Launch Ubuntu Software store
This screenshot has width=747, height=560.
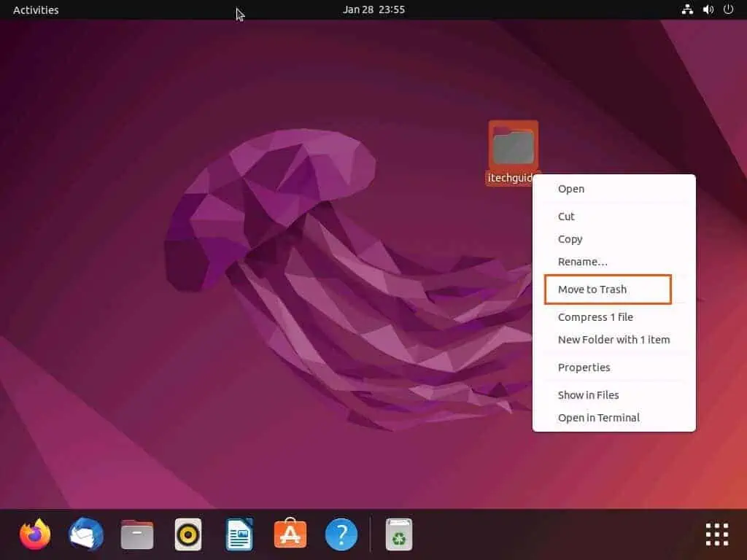point(290,534)
